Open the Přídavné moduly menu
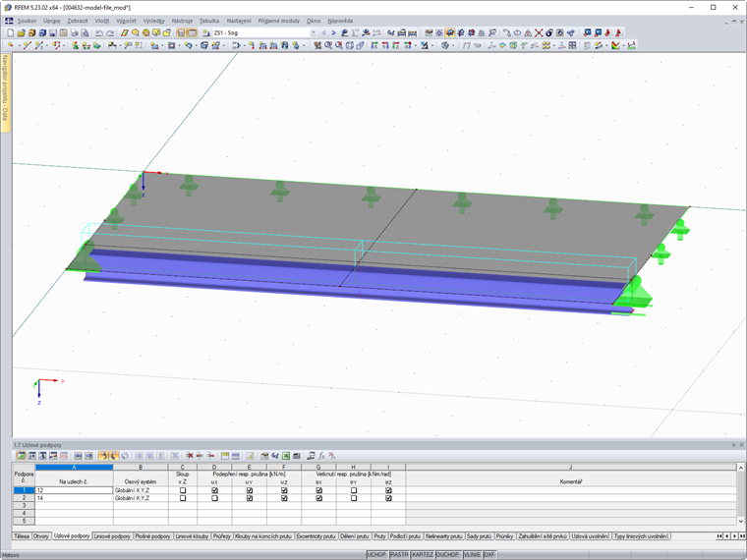Screen dimensions: 747x560 coord(279,21)
